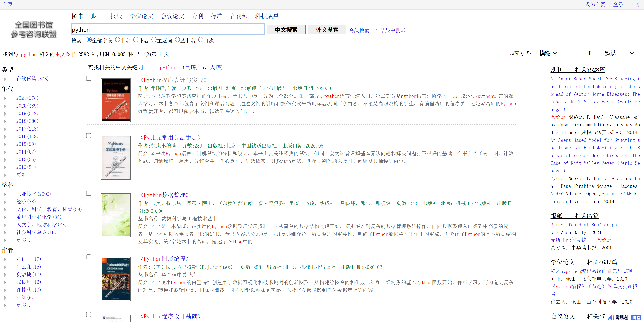This screenshot has height=322, width=644.
Task: Check the box for Python图形编程
Action: 88,257
